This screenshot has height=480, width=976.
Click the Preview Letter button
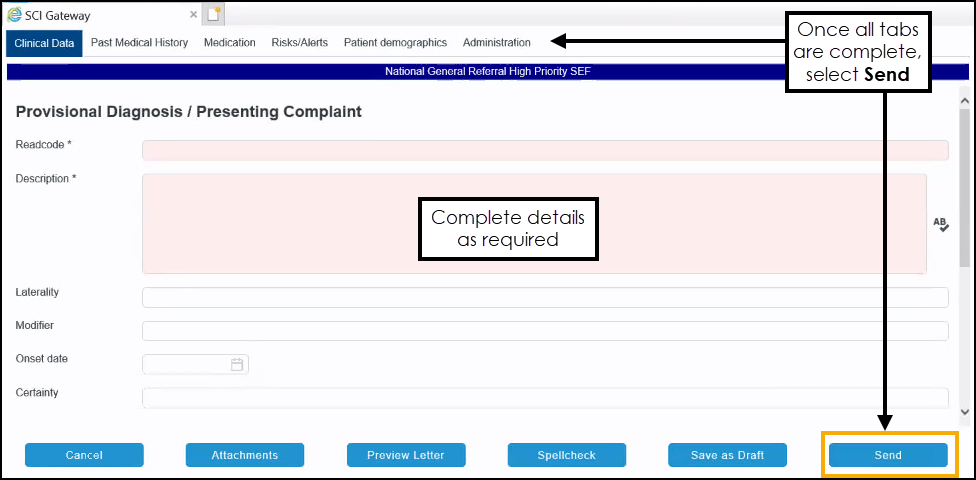[x=405, y=455]
